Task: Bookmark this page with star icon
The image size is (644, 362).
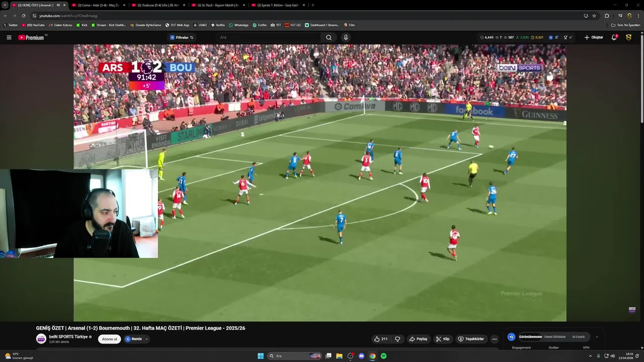Action: click(594, 16)
